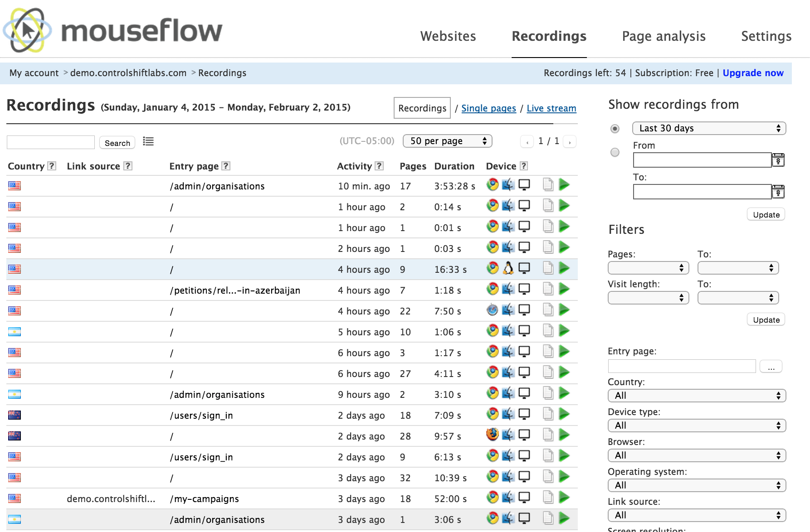Viewport: 810px width, 532px height.
Task: Open the Pages minimum filter dropdown
Action: coord(648,268)
